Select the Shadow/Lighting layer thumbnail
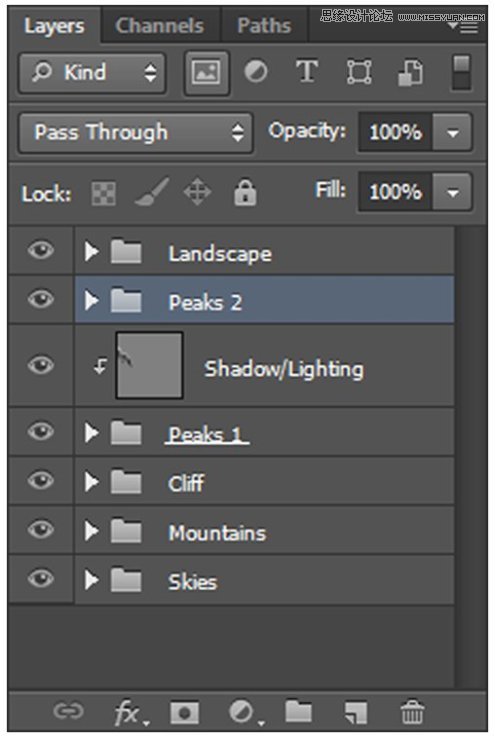This screenshot has width=495, height=740. click(149, 365)
